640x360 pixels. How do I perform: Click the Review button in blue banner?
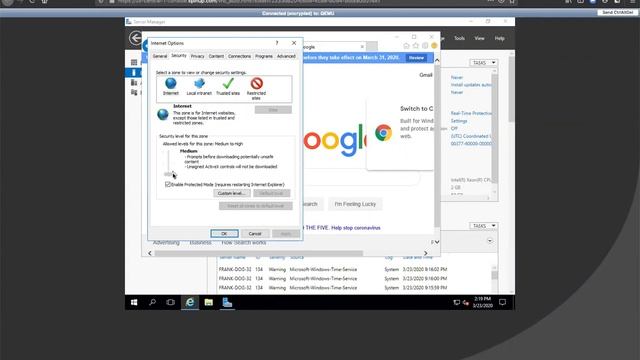(416, 58)
